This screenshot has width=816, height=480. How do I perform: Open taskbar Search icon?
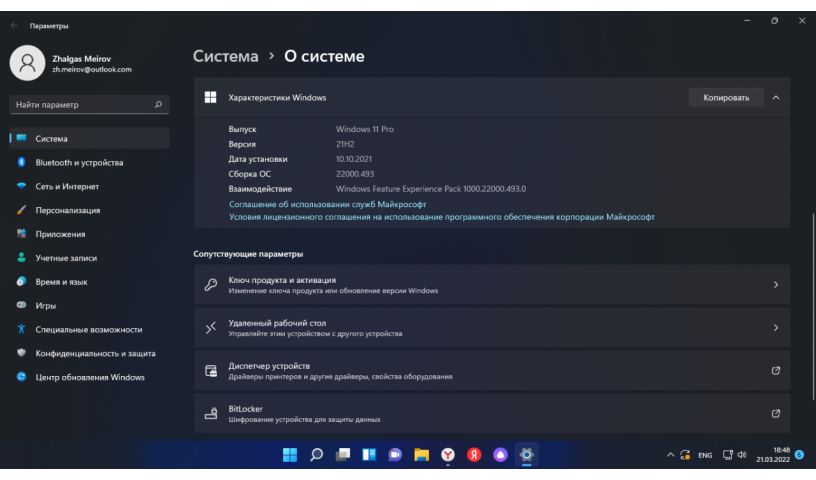tap(316, 455)
